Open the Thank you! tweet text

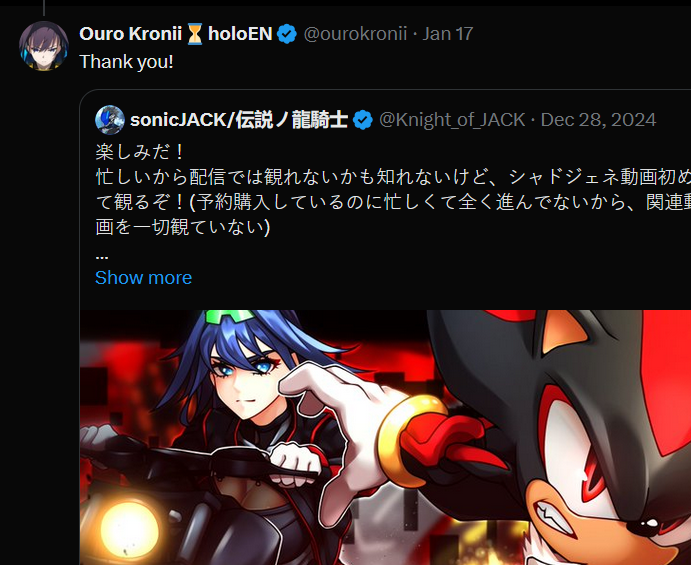click(126, 62)
